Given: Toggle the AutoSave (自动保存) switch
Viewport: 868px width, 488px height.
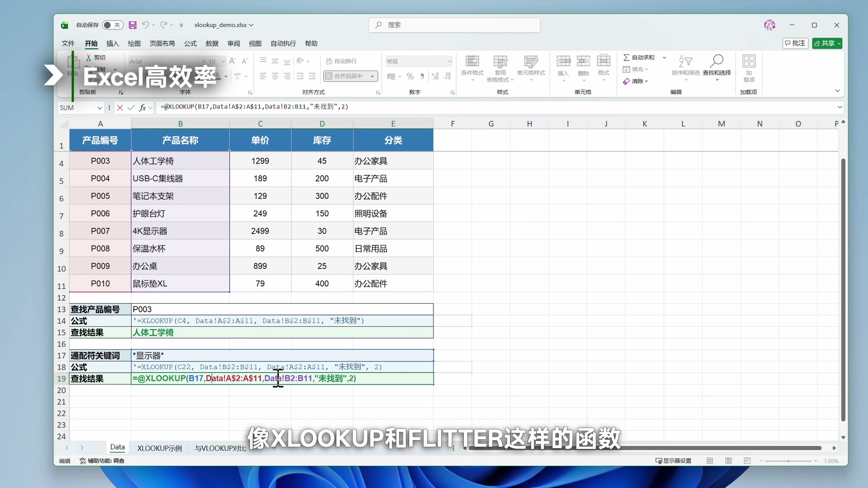Looking at the screenshot, I should [x=112, y=25].
